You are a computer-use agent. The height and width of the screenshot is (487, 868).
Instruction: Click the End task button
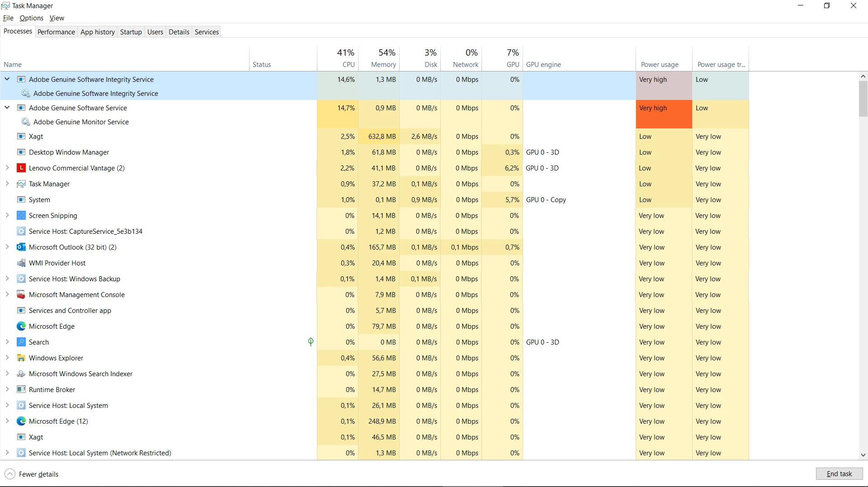pos(839,474)
